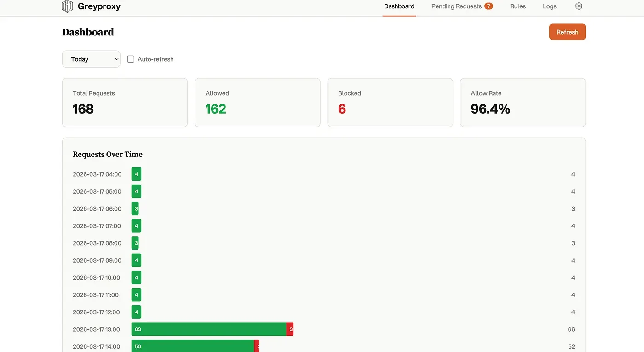Select the Allowed stat card
Screen dimensions: 644x352
point(257,103)
